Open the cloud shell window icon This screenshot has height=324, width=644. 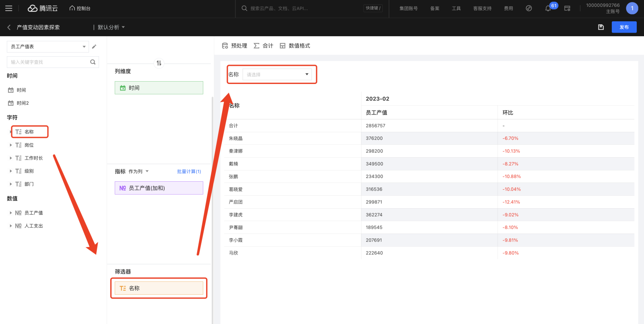pyautogui.click(x=568, y=8)
